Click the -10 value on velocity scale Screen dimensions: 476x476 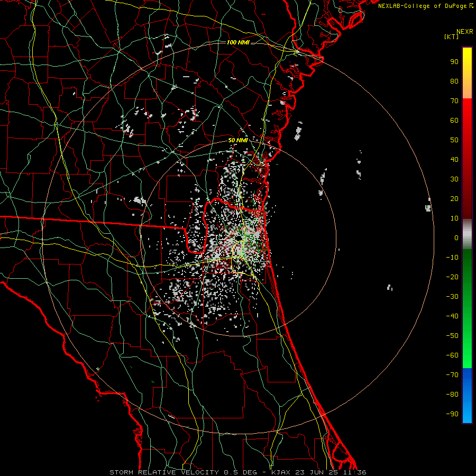(452, 258)
